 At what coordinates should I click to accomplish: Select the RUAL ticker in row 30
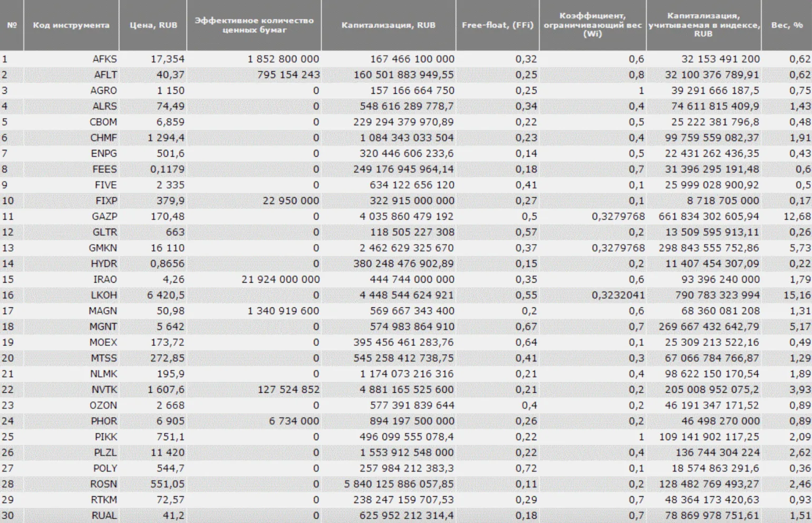point(104,516)
